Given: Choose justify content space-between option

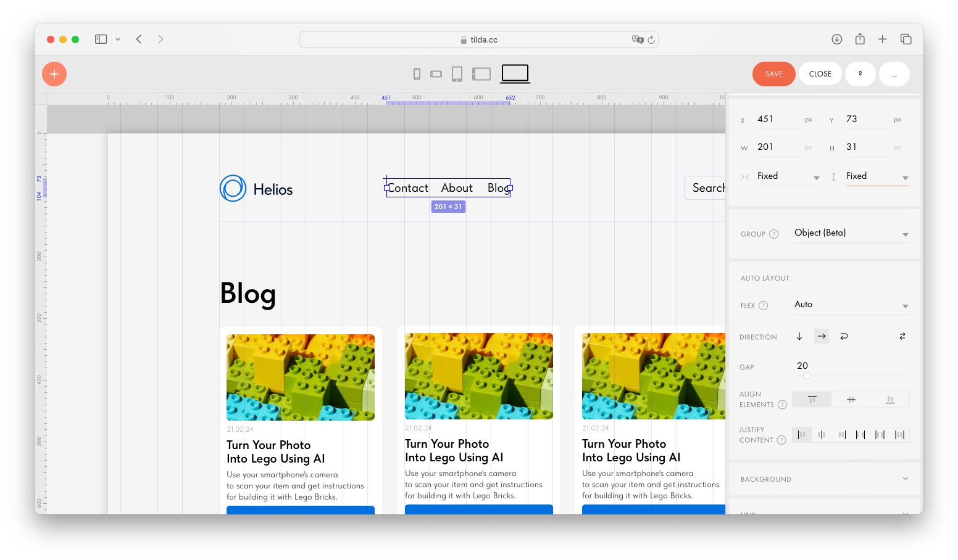Looking at the screenshot, I should (x=862, y=434).
